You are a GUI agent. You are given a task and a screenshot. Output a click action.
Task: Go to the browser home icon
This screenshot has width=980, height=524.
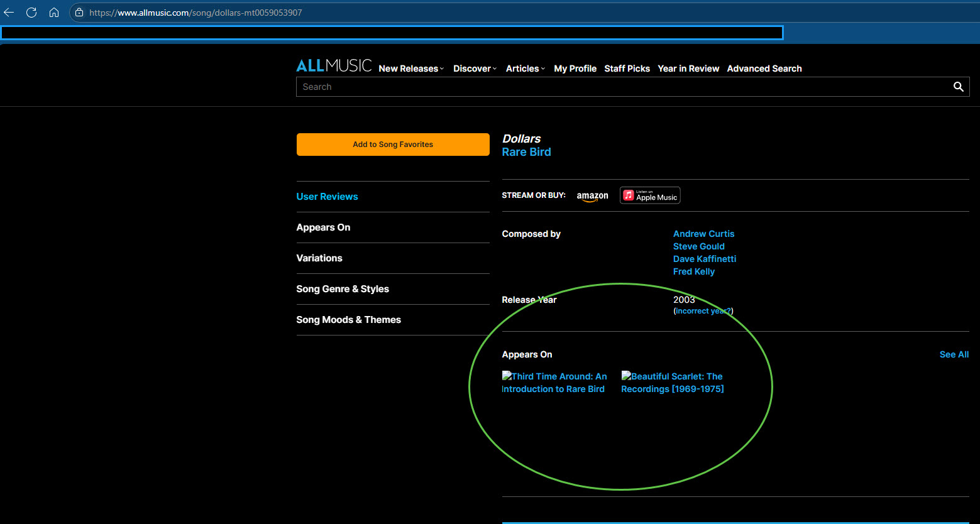54,13
